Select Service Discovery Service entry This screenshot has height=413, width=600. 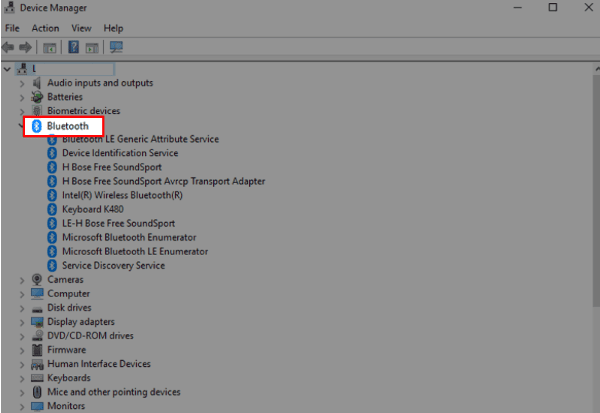(x=113, y=266)
